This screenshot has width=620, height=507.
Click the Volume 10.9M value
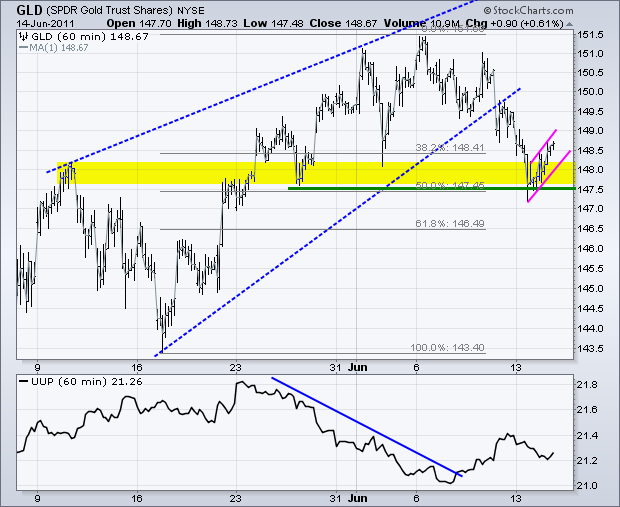(422, 23)
